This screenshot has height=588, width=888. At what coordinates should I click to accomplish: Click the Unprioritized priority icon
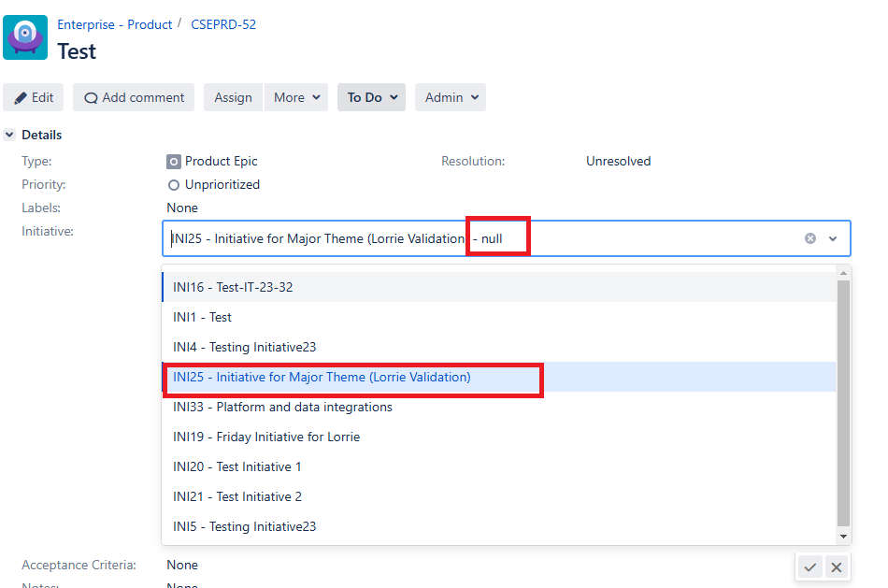point(173,185)
